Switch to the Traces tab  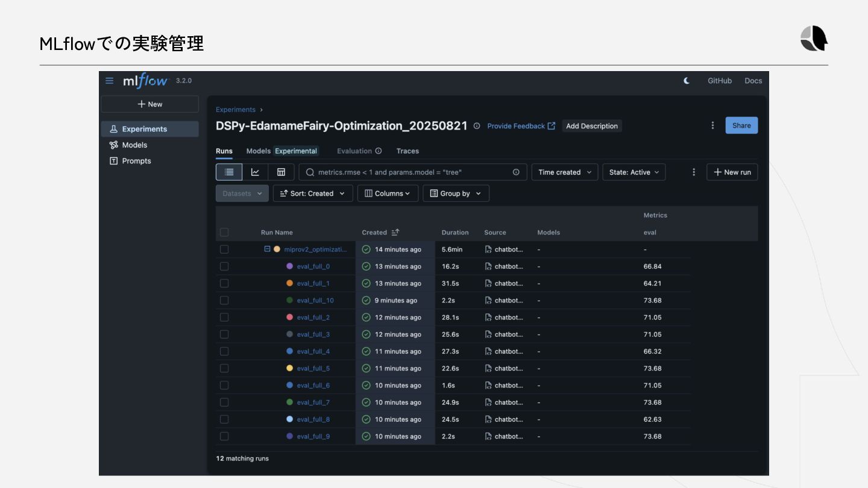[x=407, y=151]
